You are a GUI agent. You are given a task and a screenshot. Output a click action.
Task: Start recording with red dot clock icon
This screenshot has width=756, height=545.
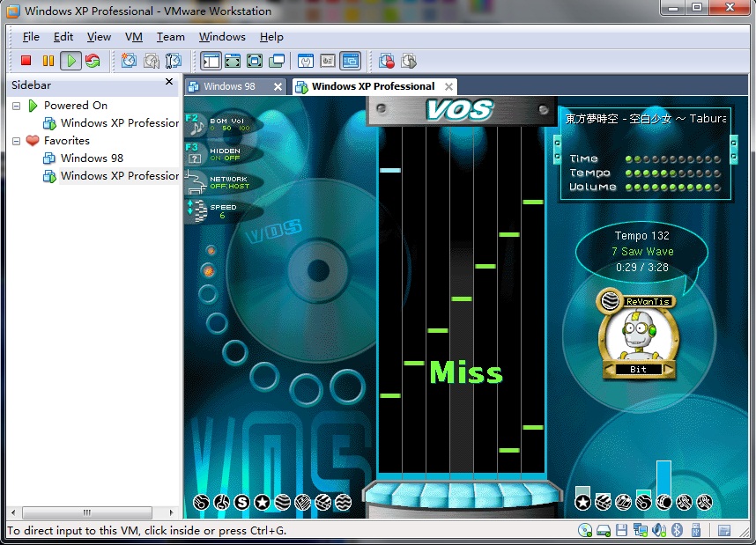[x=386, y=61]
